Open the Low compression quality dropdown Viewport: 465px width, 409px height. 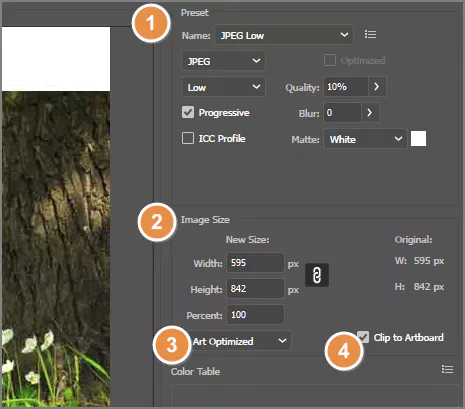coord(223,87)
